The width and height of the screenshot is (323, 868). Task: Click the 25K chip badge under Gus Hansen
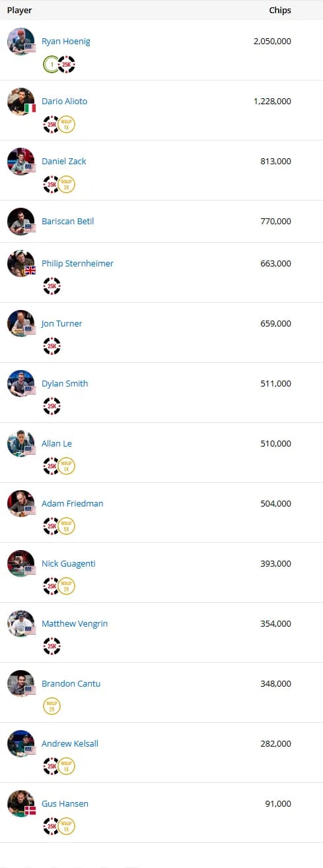(52, 826)
